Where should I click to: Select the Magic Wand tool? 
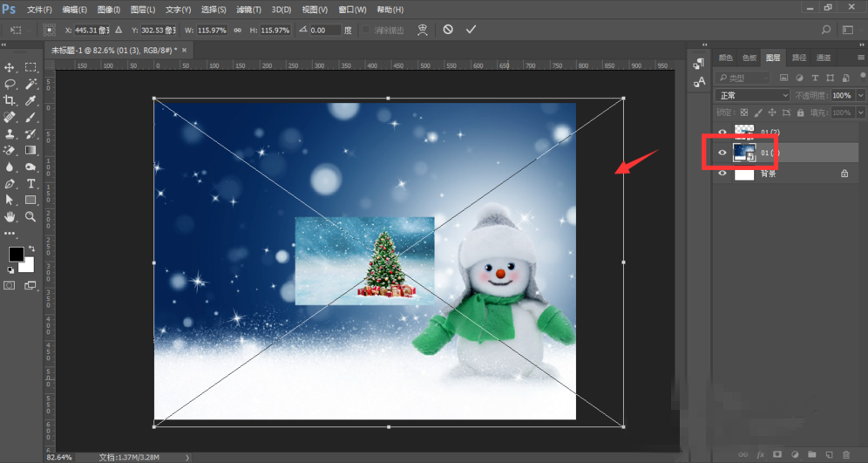pos(31,85)
